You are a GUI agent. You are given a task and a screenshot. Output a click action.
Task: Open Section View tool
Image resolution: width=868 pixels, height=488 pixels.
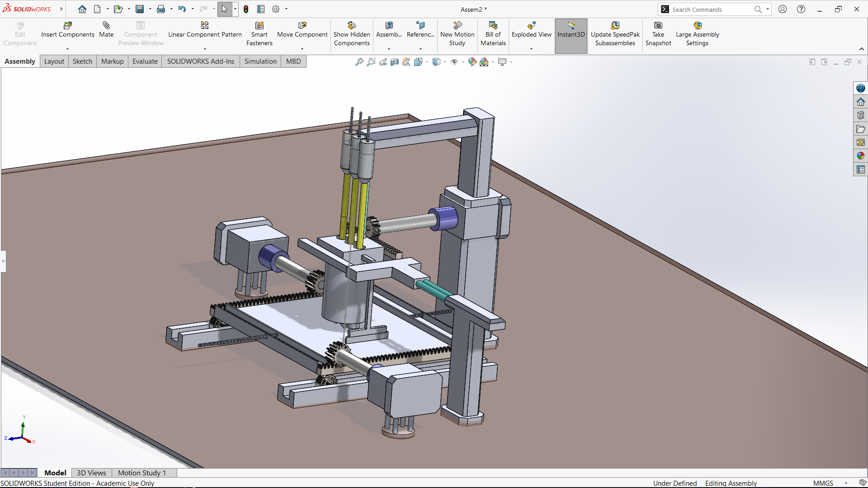[395, 62]
